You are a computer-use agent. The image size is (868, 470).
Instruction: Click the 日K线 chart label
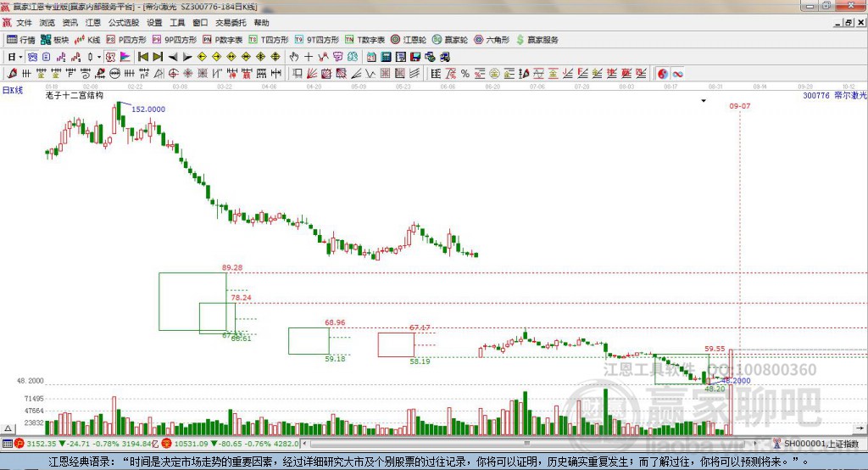(13, 90)
